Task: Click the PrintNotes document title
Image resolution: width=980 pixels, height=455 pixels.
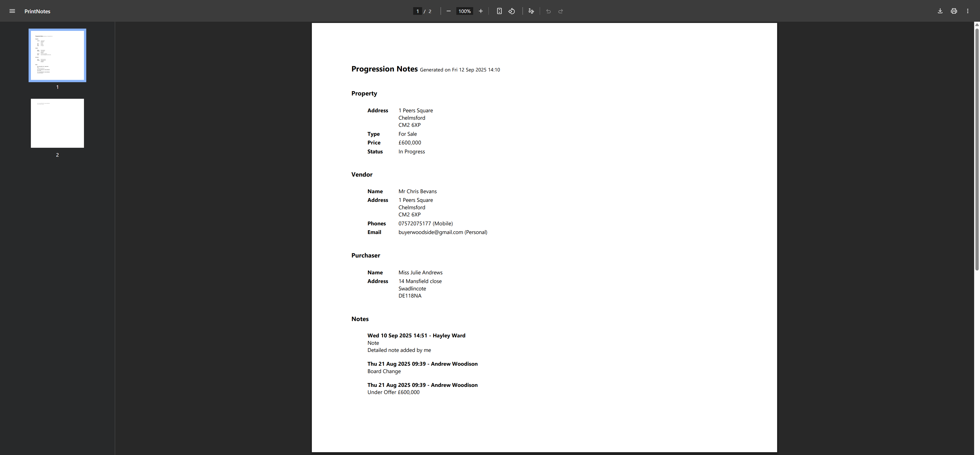Action: 37,11
